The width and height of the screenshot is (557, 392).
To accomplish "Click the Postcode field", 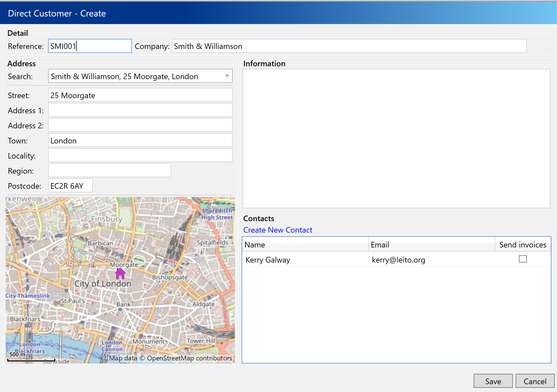I will click(x=70, y=186).
